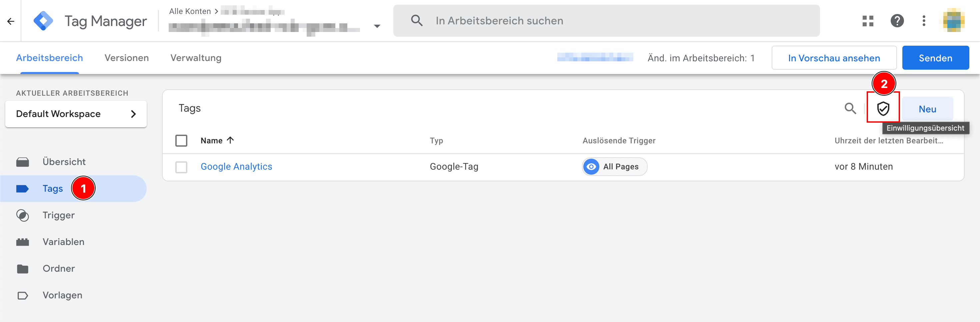Toggle the select-all checkbox in Tags header
This screenshot has height=322, width=980.
click(x=181, y=141)
